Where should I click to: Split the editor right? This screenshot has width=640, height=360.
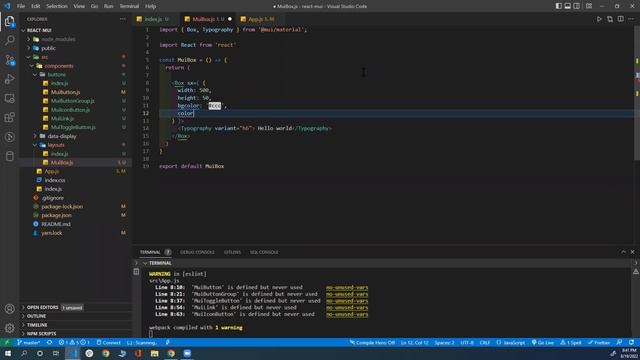[620, 19]
